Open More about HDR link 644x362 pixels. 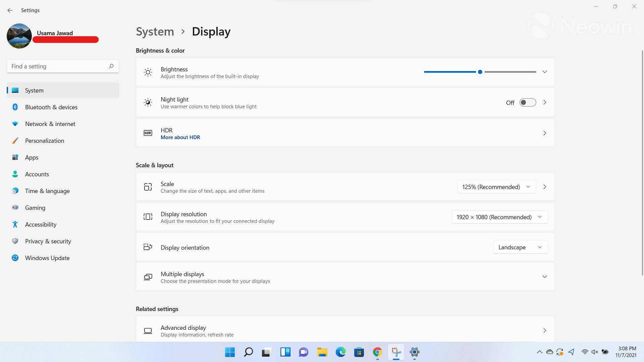(x=180, y=137)
